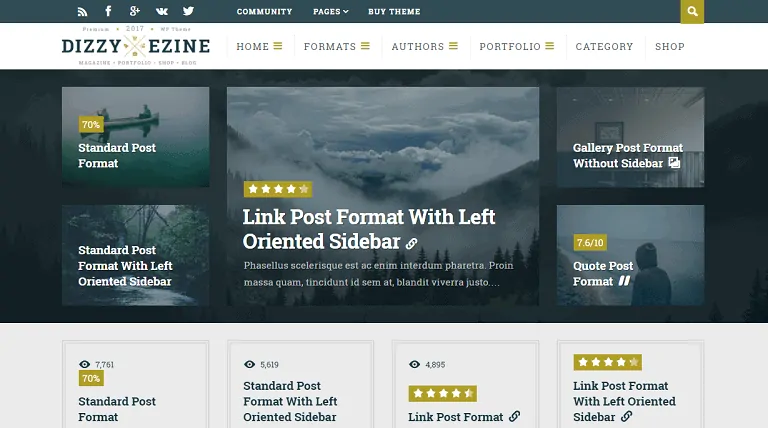Click the DizzyEzine site logo
This screenshot has height=428, width=768.
click(136, 46)
